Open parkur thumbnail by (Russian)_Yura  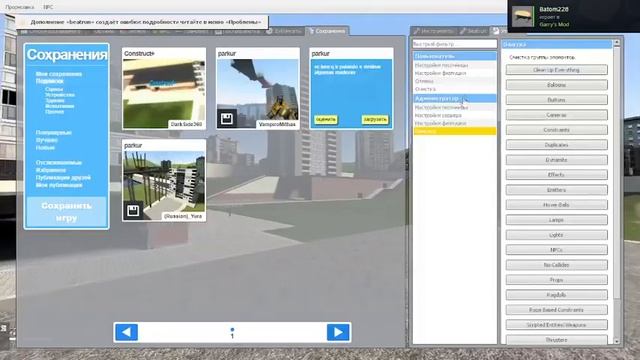pyautogui.click(x=164, y=186)
